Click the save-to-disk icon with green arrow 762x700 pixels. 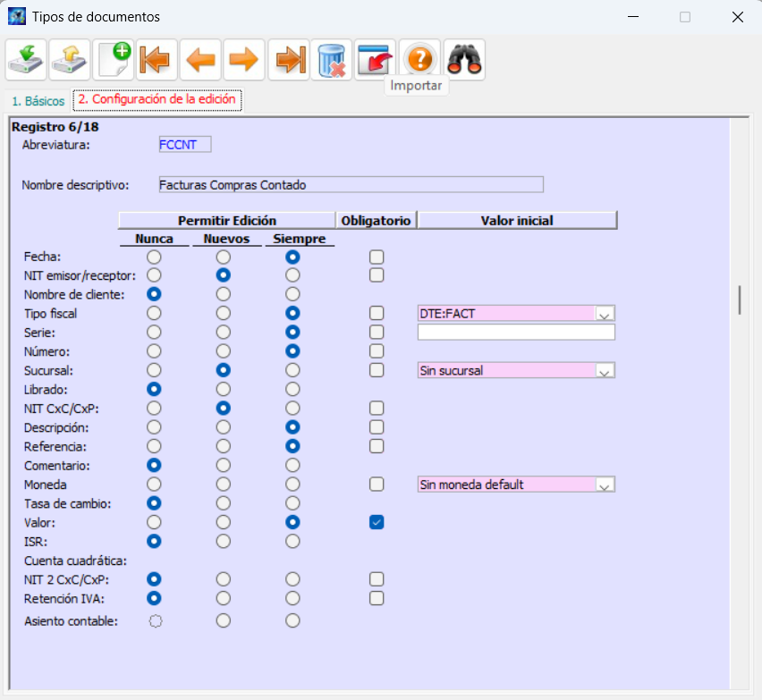pyautogui.click(x=27, y=60)
